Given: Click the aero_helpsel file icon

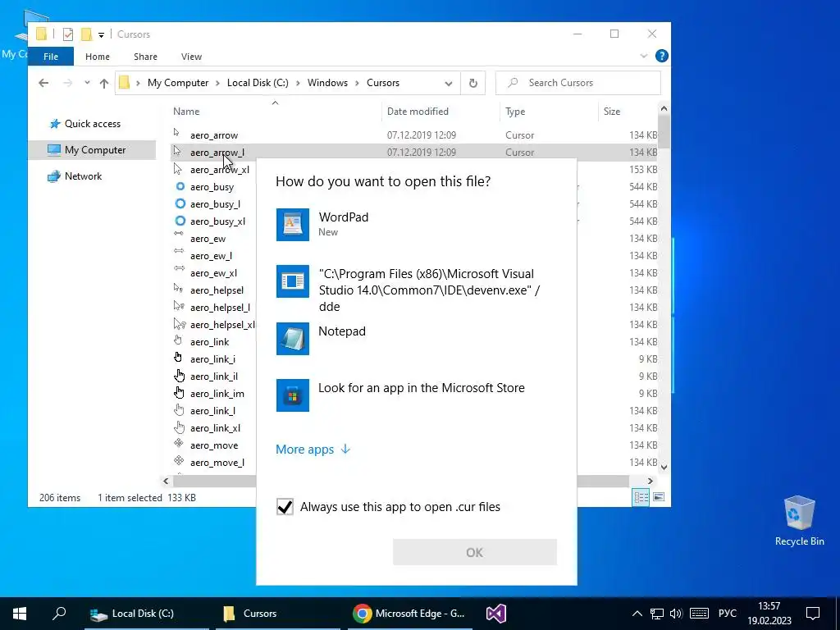Looking at the screenshot, I should pos(179,290).
